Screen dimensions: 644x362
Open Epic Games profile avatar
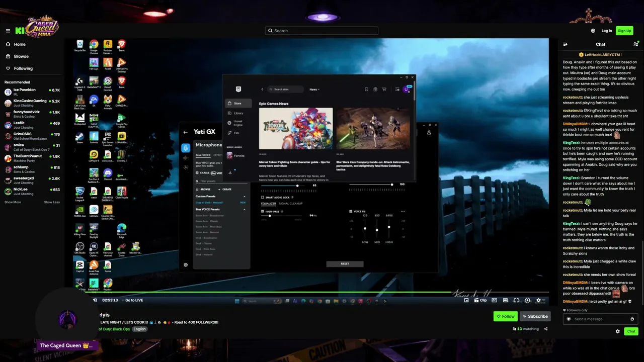406,89
